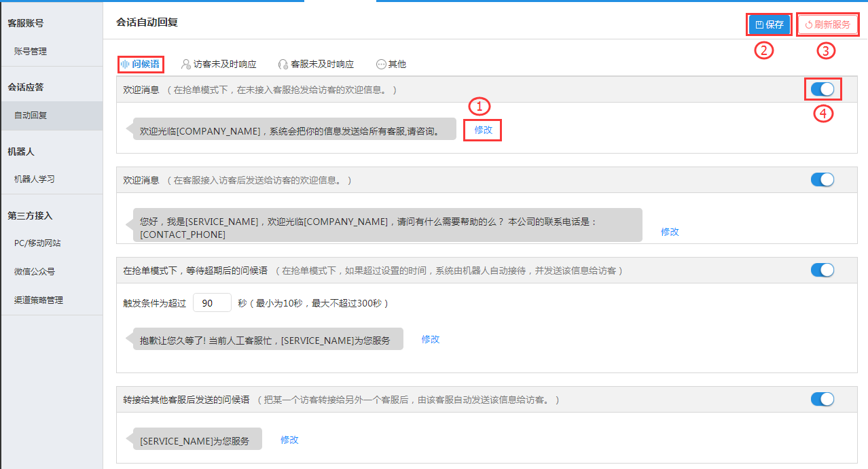
Task: Click the 90 seconds trigger input field
Action: coord(212,303)
